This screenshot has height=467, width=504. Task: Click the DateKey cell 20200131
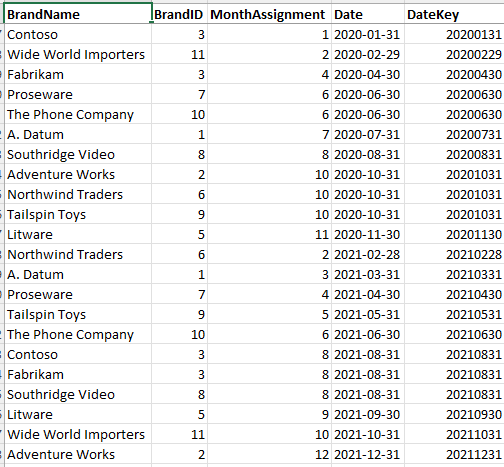454,34
